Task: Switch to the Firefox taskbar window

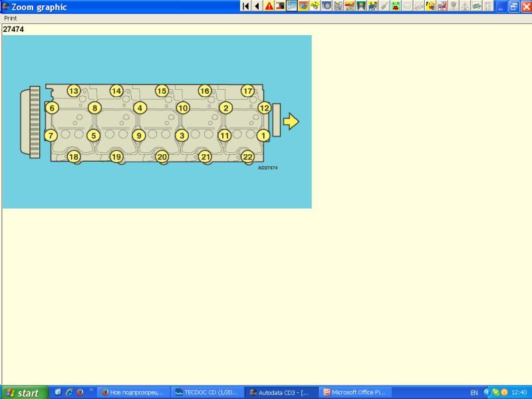Action: coord(134,392)
